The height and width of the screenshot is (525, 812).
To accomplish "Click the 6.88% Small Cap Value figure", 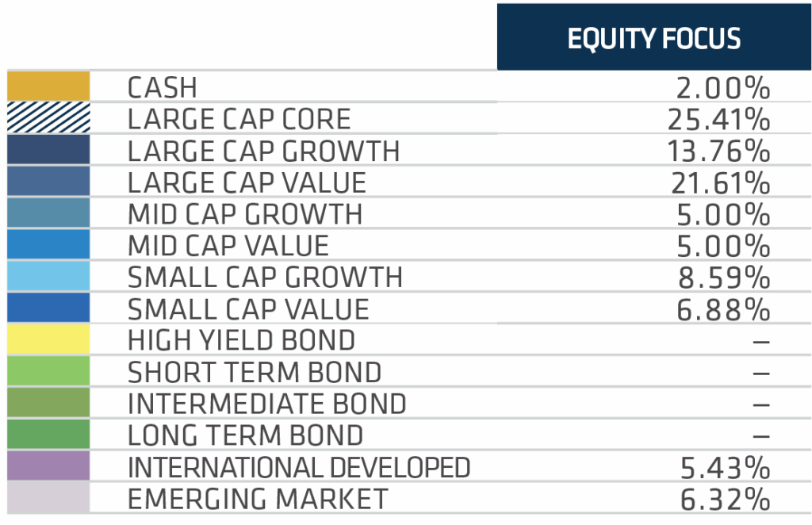I will pos(724,309).
